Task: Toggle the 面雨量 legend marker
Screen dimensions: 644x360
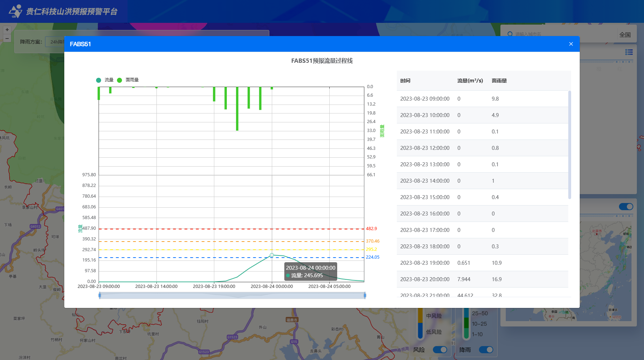Action: click(x=120, y=80)
